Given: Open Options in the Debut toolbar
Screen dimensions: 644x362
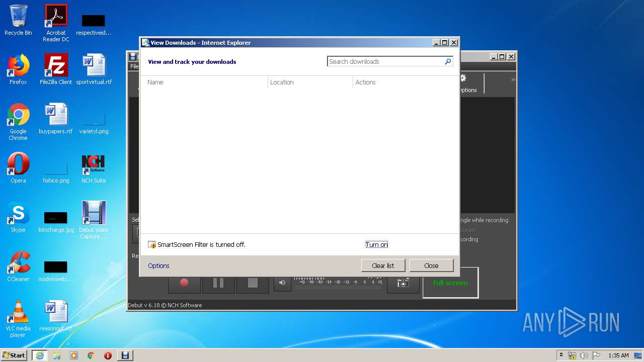Looking at the screenshot, I should [468, 83].
